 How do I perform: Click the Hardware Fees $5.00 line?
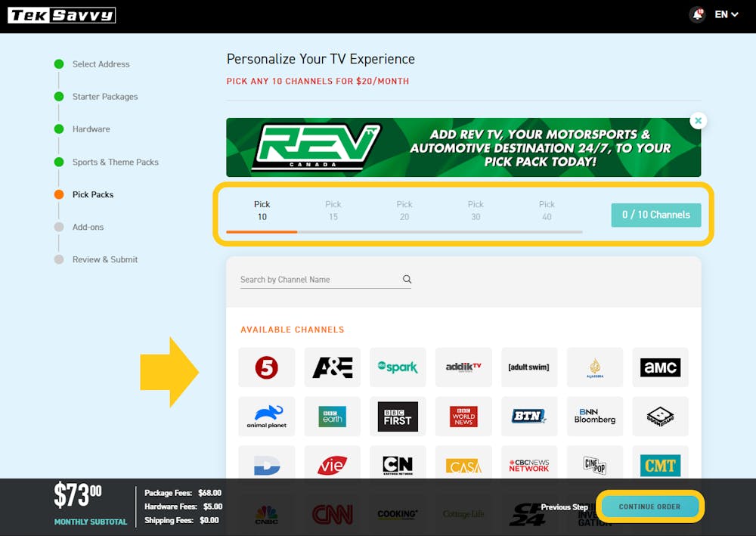183,507
